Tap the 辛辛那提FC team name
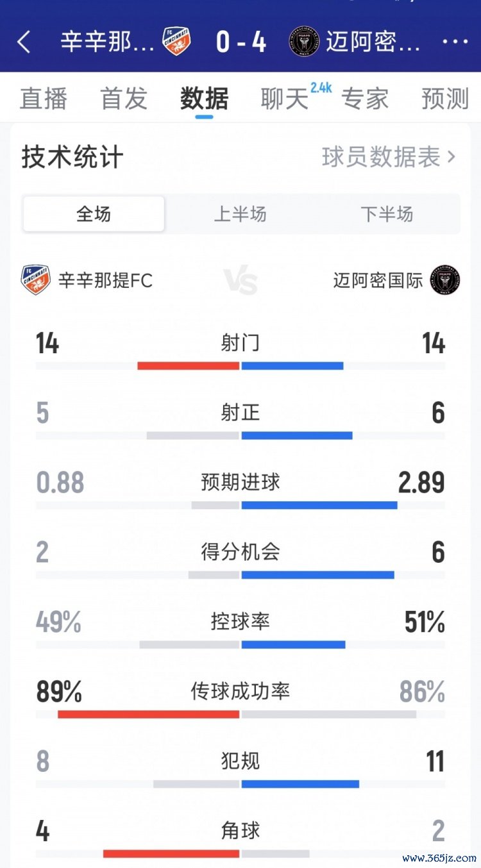Image resolution: width=481 pixels, height=868 pixels. (105, 281)
